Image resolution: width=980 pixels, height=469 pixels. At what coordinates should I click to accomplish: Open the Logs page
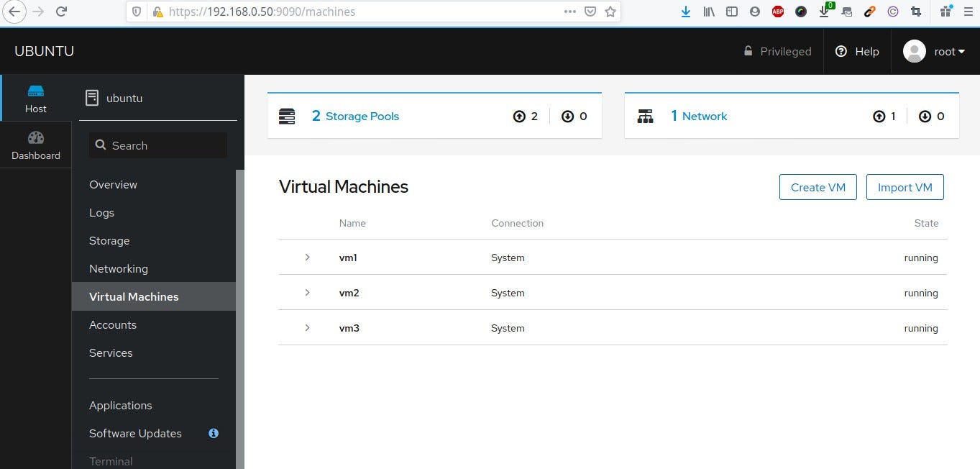pyautogui.click(x=101, y=212)
